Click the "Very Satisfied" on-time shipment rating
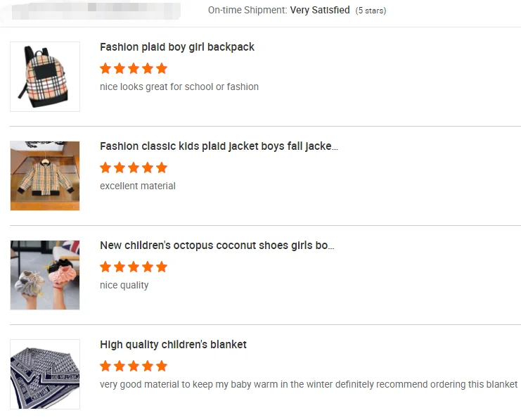Image resolution: width=521 pixels, height=420 pixels. [319, 11]
